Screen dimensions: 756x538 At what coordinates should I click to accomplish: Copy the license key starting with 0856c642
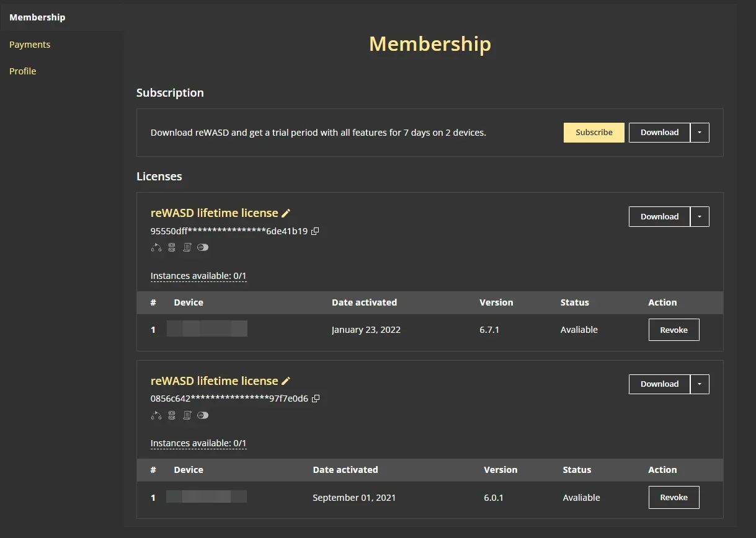(316, 399)
